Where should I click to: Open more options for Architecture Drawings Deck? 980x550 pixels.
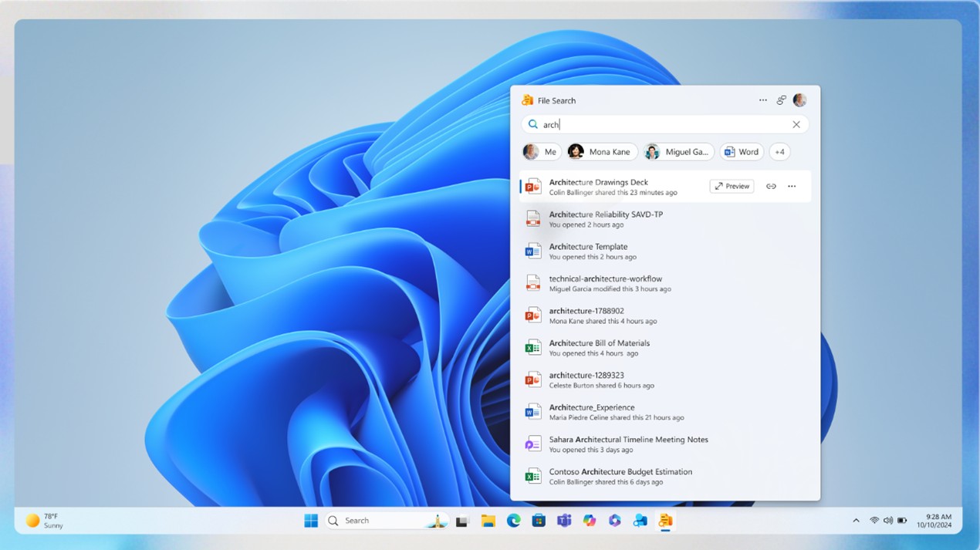[792, 187]
